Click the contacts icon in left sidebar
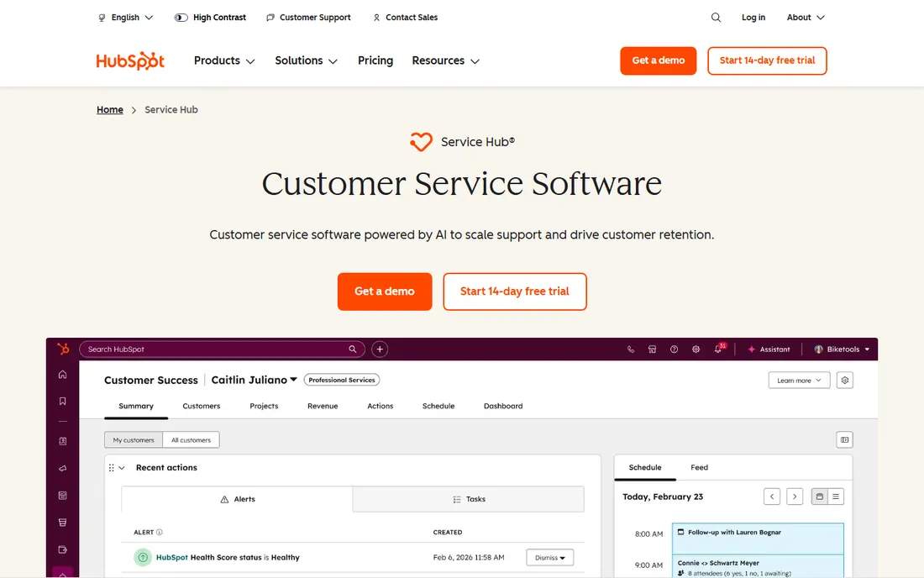Viewport: 924px width, 578px height. point(62,441)
